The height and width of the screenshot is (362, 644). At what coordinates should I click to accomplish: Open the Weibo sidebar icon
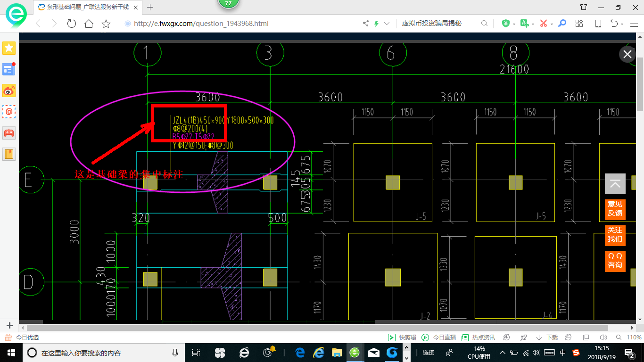9,90
